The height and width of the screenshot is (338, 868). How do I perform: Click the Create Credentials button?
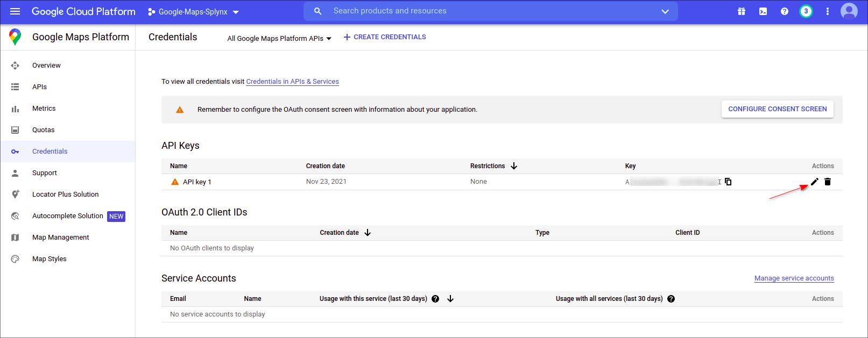(385, 37)
